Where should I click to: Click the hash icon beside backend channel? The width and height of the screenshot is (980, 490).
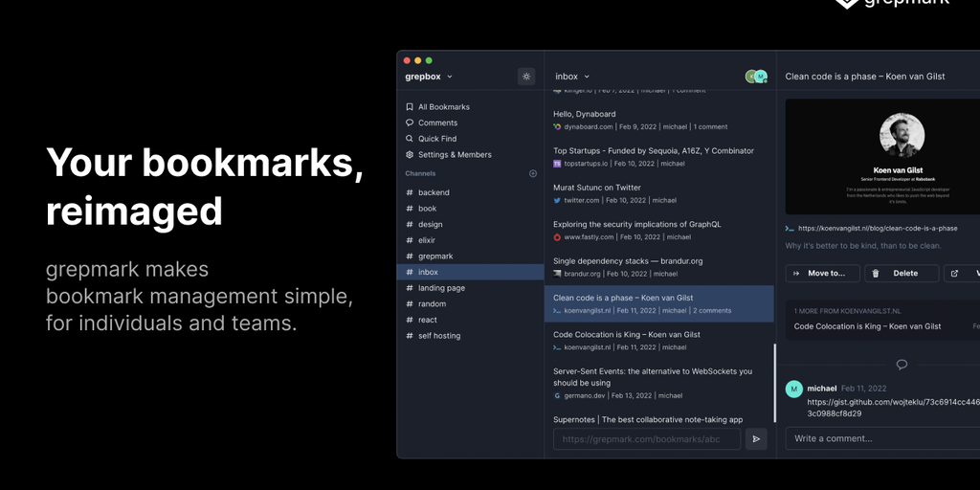pos(410,192)
